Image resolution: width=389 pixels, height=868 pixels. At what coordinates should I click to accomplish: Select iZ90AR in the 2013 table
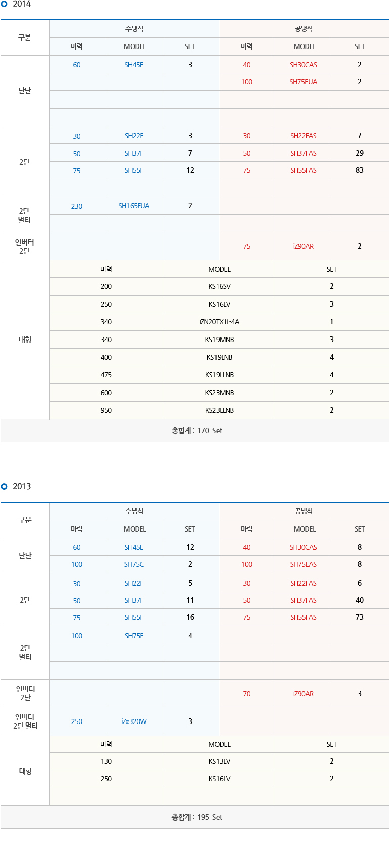[304, 694]
